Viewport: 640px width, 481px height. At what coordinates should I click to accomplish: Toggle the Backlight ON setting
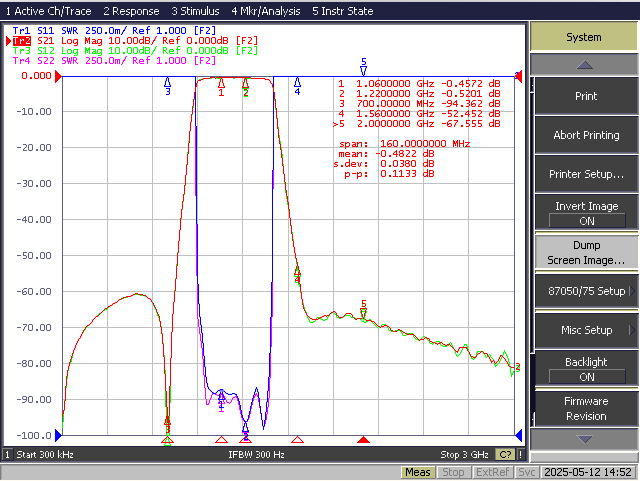[586, 369]
